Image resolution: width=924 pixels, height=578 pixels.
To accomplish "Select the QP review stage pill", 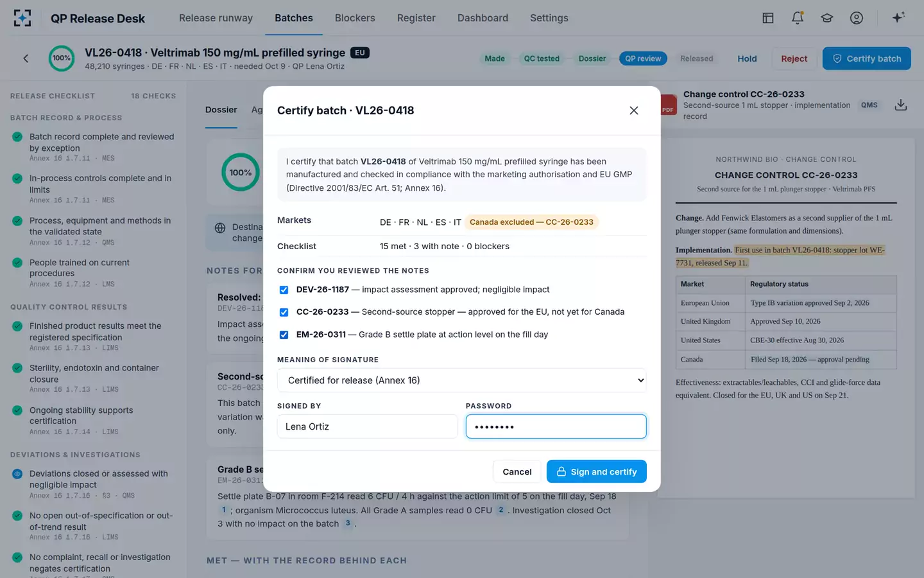I will tap(643, 58).
